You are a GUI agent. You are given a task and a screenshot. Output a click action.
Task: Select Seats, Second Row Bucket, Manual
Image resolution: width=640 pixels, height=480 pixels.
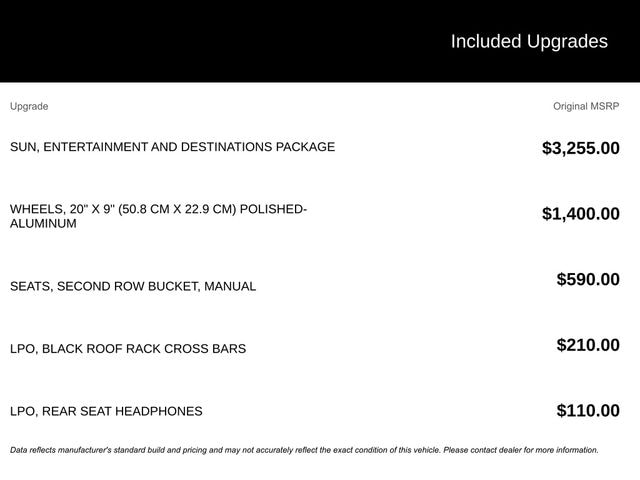tap(133, 286)
